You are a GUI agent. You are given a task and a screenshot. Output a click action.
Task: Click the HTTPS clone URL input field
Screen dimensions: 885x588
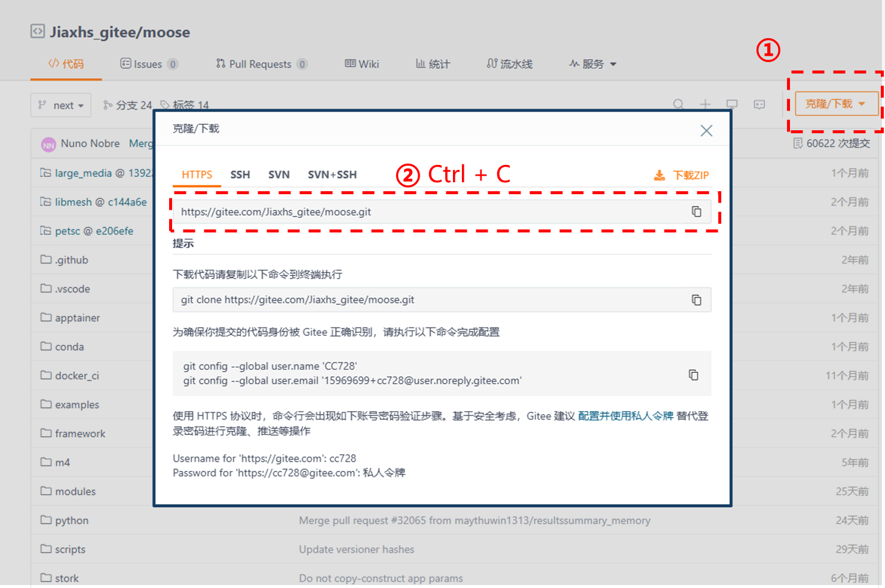click(x=418, y=211)
